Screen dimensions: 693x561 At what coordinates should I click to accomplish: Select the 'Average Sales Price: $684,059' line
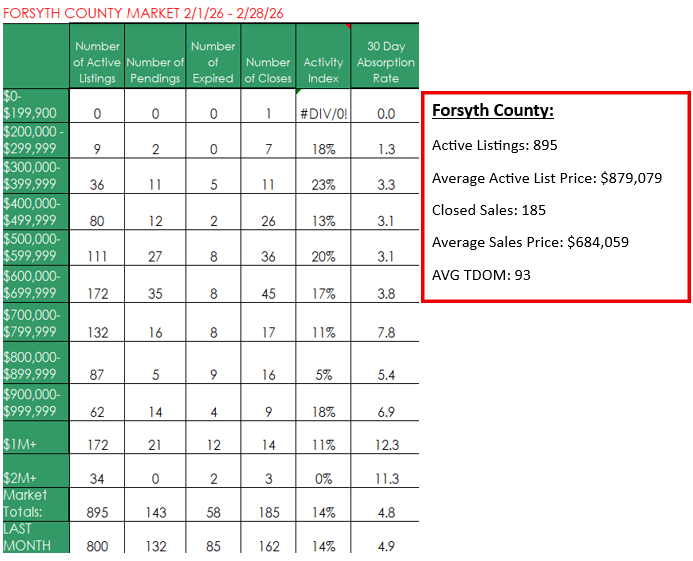(x=530, y=242)
